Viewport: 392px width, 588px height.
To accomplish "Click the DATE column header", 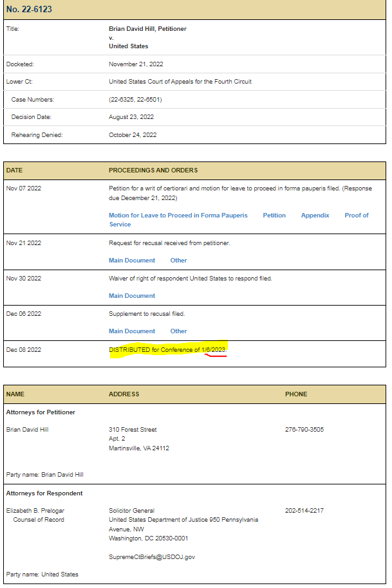I will 14,170.
